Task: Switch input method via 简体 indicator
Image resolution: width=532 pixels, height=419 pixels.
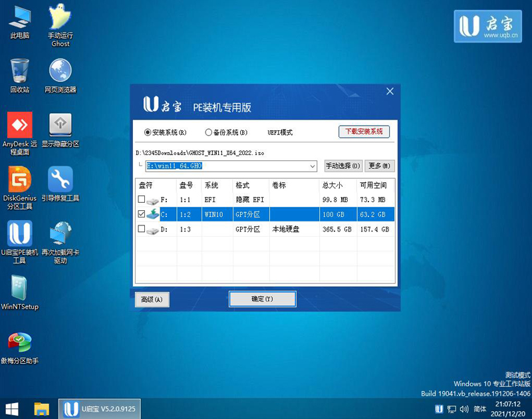Action: click(x=479, y=409)
